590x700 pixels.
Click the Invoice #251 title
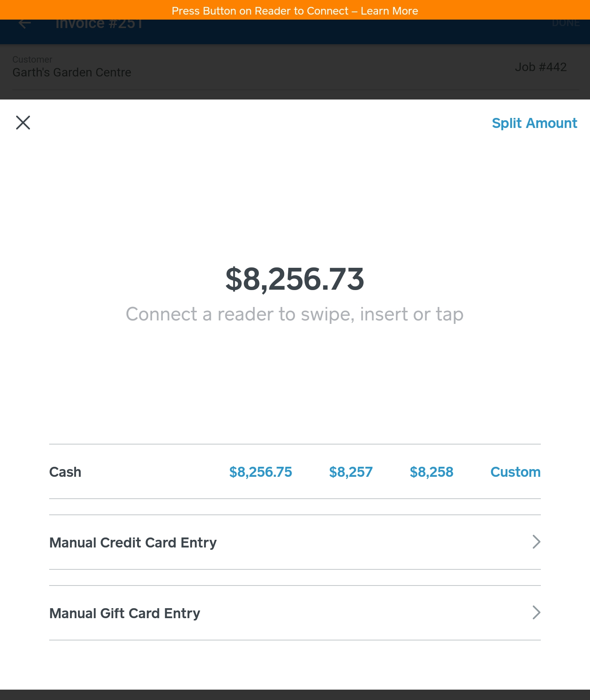click(x=99, y=25)
